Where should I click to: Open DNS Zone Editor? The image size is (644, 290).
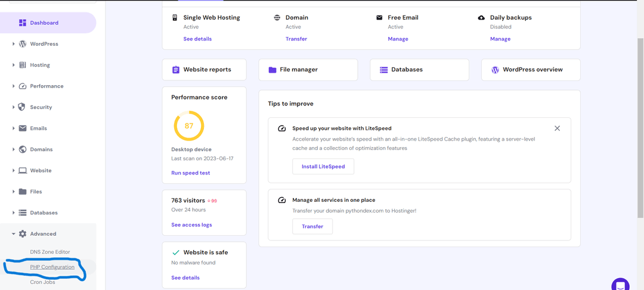(x=50, y=252)
